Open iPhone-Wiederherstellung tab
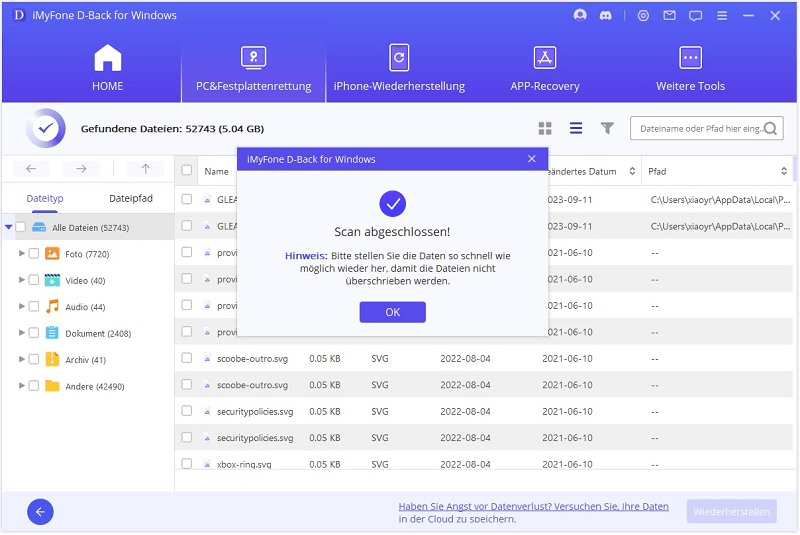Screen dimensions: 800x535 click(x=399, y=68)
